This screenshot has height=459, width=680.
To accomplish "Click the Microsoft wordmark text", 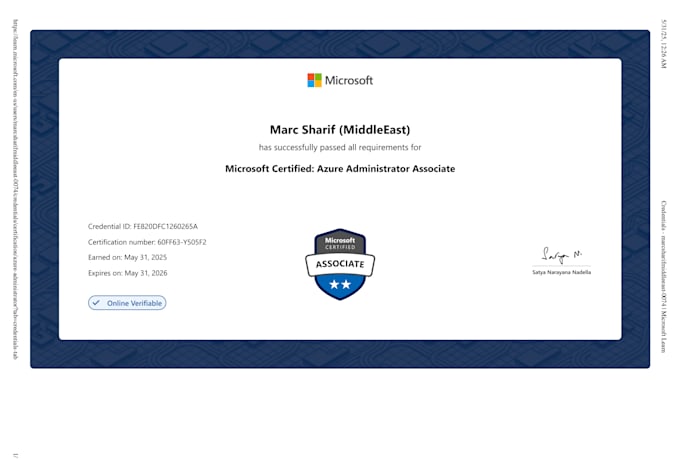I will [349, 80].
